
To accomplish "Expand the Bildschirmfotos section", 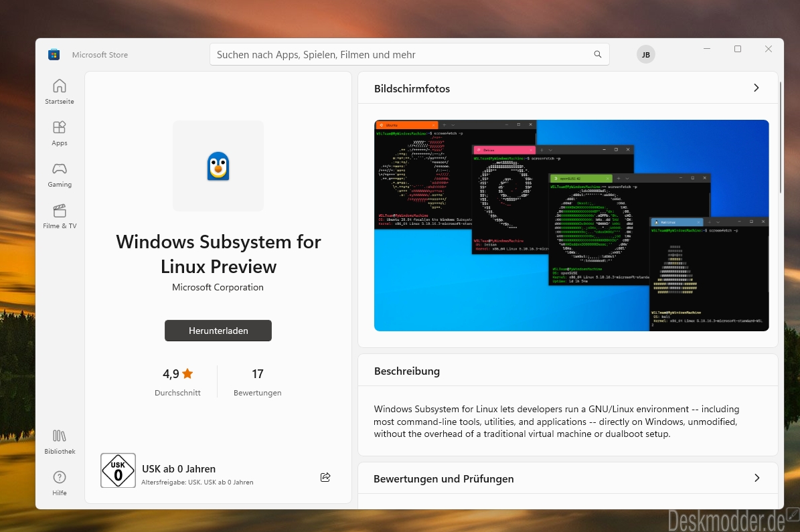I will tap(756, 88).
